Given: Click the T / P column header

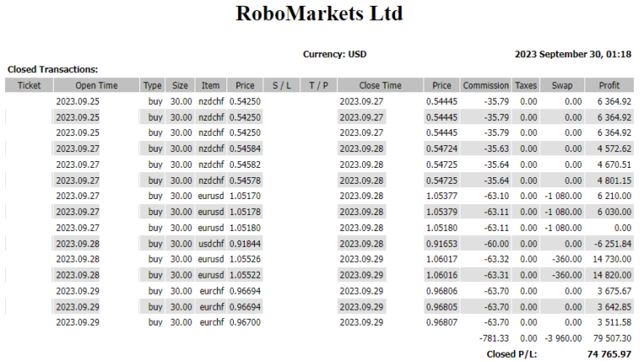Looking at the screenshot, I should point(319,86).
